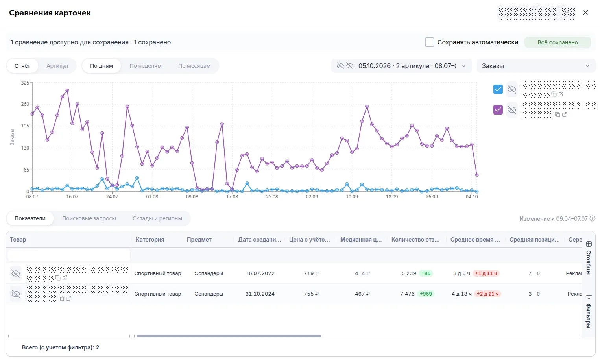
Task: Open the Фильтры side panel
Action: coord(589,311)
